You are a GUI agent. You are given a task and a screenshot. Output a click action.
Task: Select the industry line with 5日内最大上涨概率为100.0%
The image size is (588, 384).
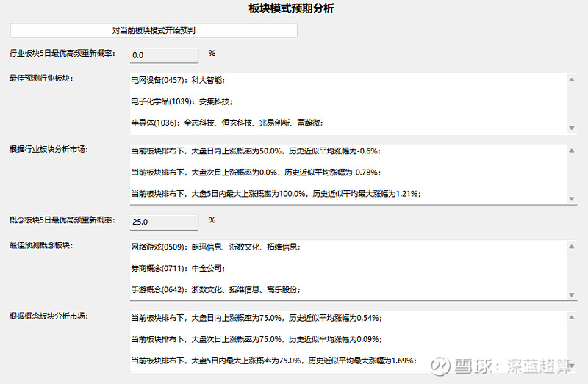[x=276, y=194]
